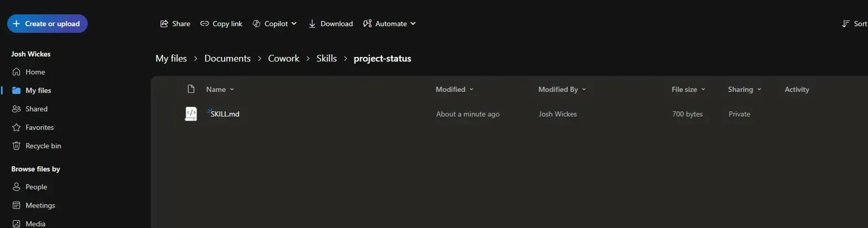Screen dimensions: 868x228
Task: Click the Copilot logo icon
Action: tap(256, 24)
